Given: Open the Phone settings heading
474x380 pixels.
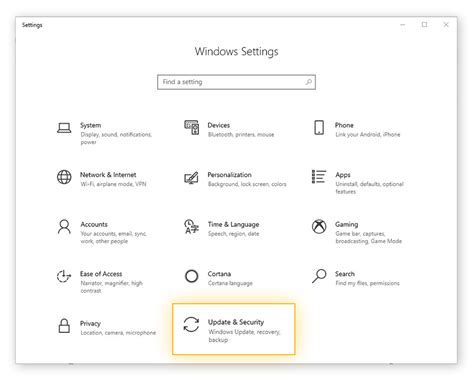Looking at the screenshot, I should (x=344, y=125).
